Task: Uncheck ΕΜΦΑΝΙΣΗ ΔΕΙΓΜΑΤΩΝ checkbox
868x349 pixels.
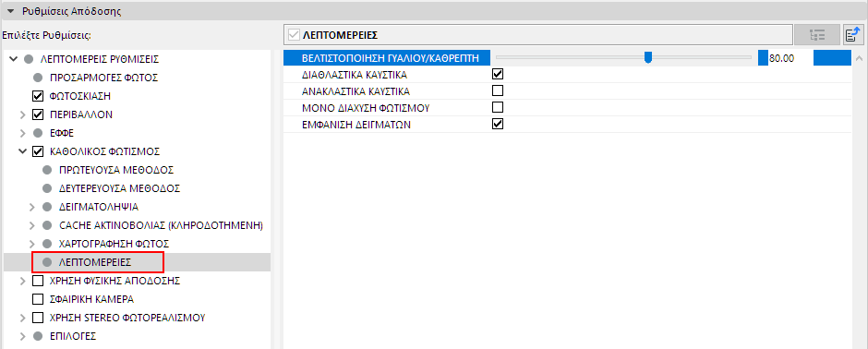Action: [x=498, y=124]
